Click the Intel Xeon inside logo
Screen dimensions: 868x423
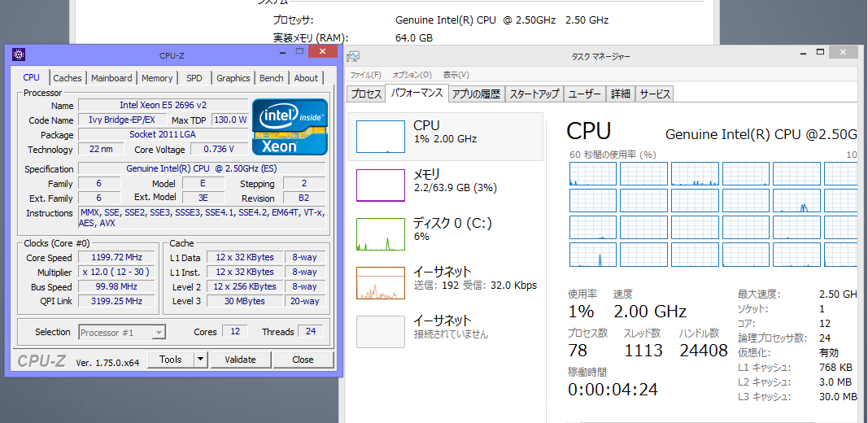click(x=290, y=127)
